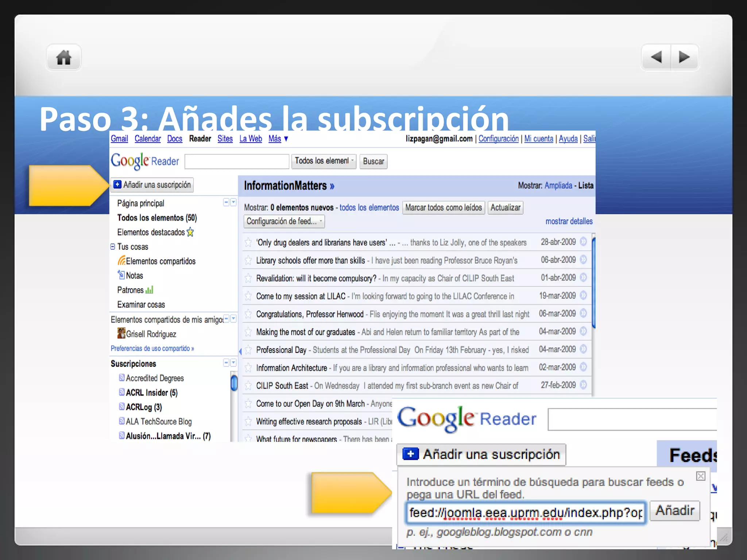Image resolution: width=747 pixels, height=560 pixels.
Task: Open original of 06-abr-2009 item arrow icon
Action: pos(583,260)
